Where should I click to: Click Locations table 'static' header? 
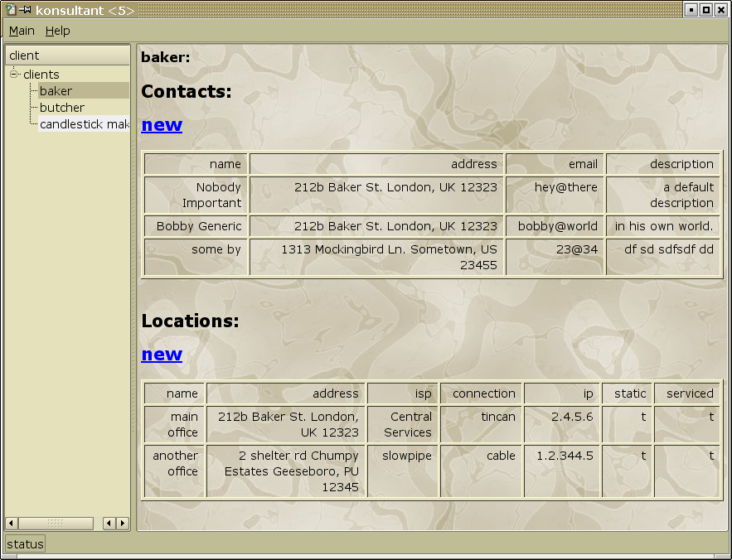(x=630, y=393)
